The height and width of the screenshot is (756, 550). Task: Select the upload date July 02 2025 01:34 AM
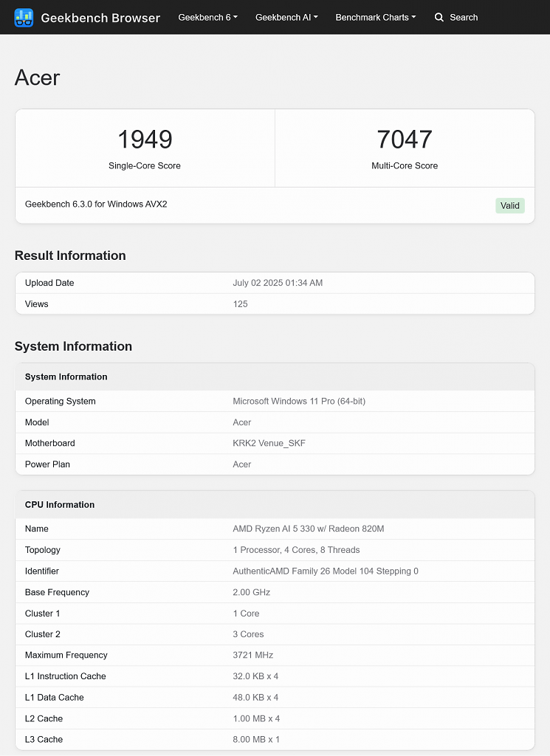pyautogui.click(x=278, y=283)
